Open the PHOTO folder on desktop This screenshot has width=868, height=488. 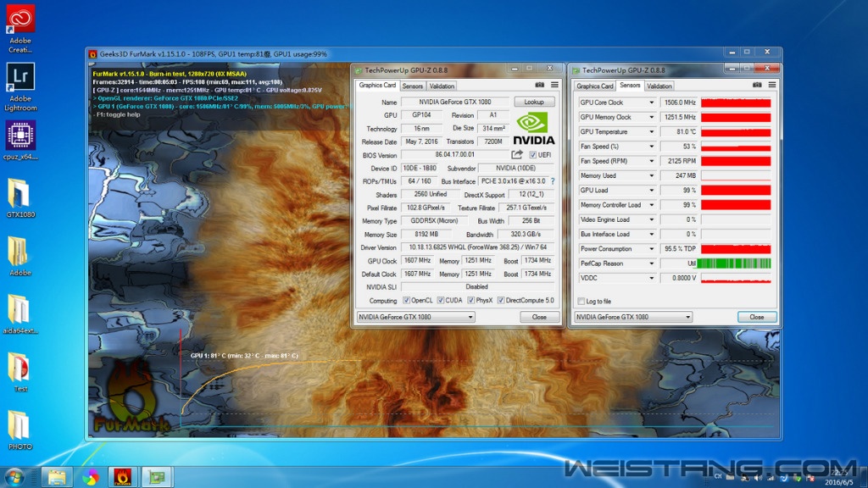(20, 430)
